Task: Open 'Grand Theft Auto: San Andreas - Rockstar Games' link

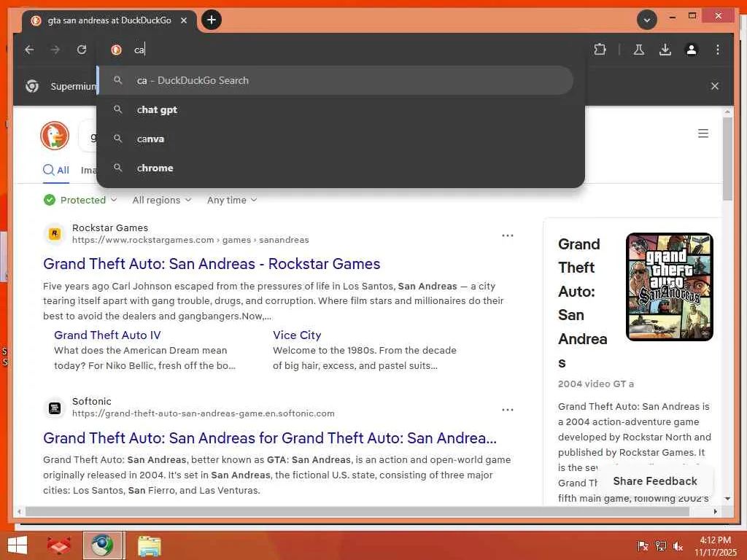Action: 212,264
